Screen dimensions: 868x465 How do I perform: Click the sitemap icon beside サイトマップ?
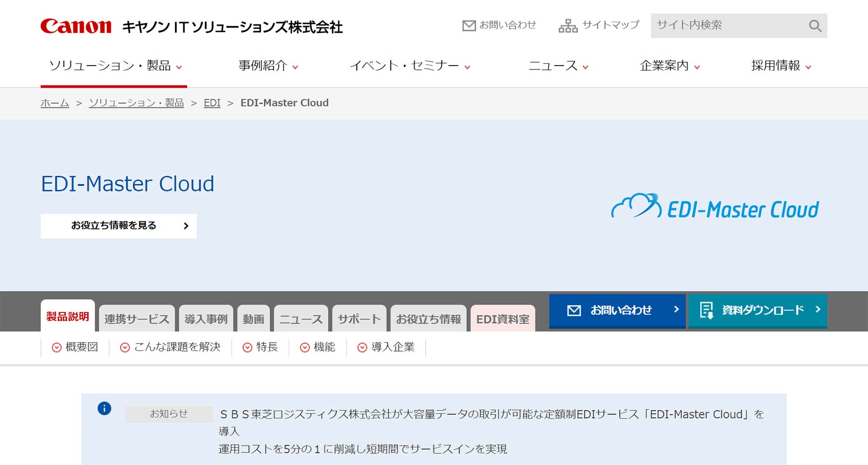[x=568, y=26]
